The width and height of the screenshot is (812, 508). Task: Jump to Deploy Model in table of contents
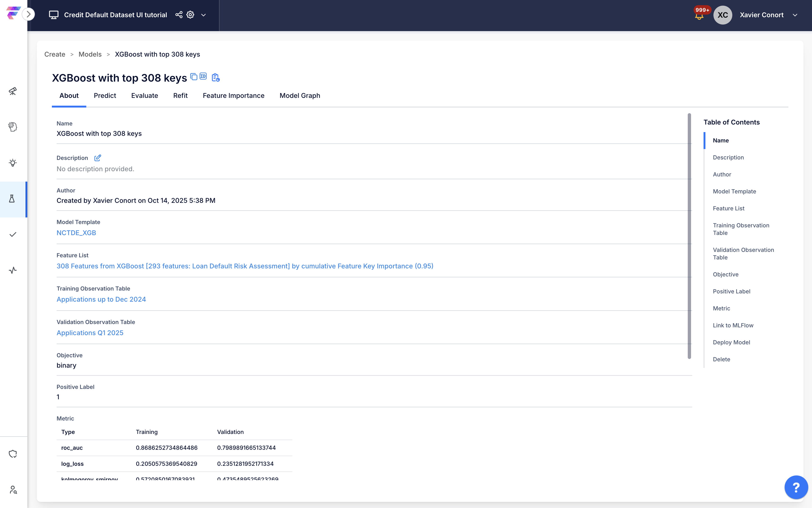coord(731,342)
